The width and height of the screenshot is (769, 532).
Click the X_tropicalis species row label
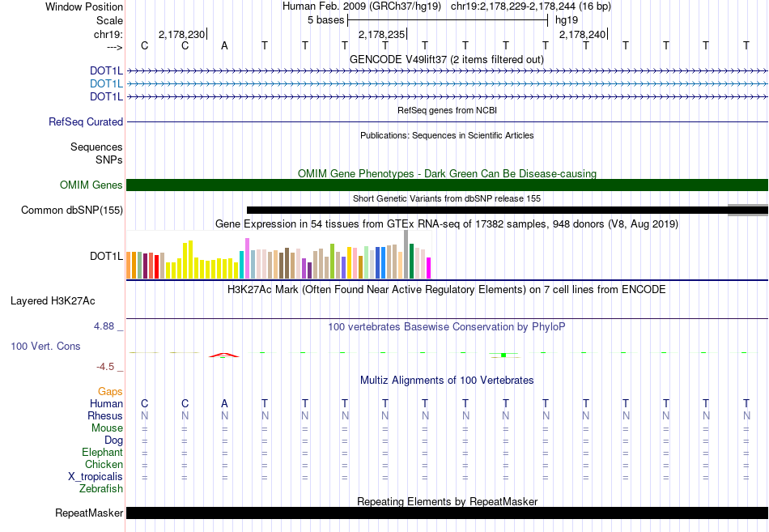pos(96,477)
